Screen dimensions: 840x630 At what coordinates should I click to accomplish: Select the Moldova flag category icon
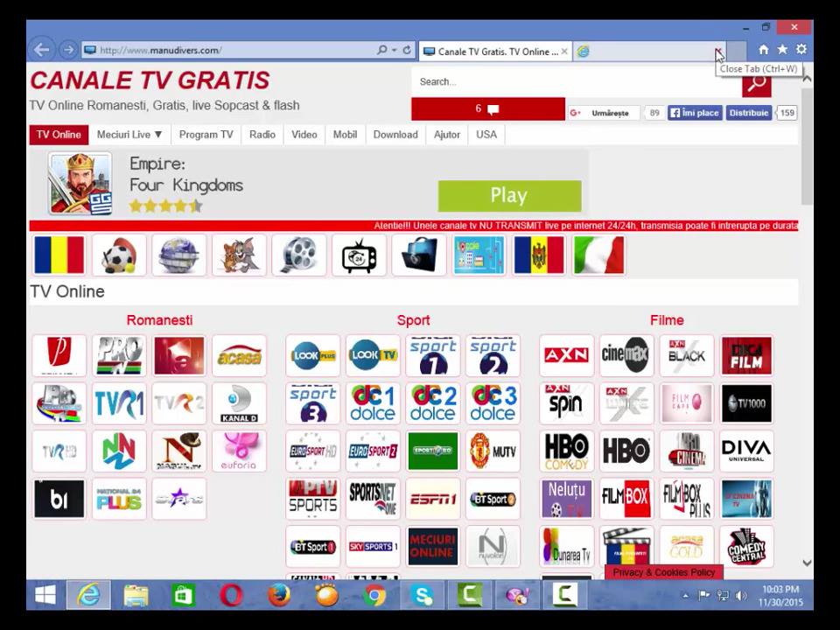539,255
